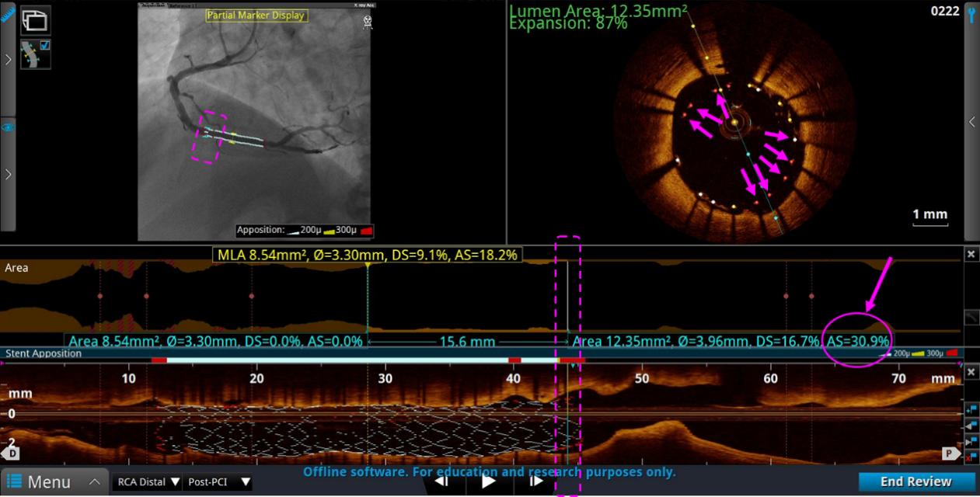
Task: Collapse the right side panel arrow
Action: (971, 122)
